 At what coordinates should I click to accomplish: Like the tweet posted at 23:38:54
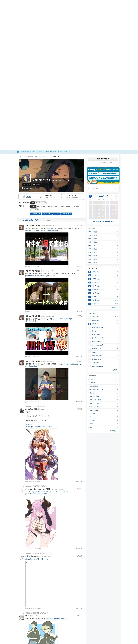coord(82,402)
